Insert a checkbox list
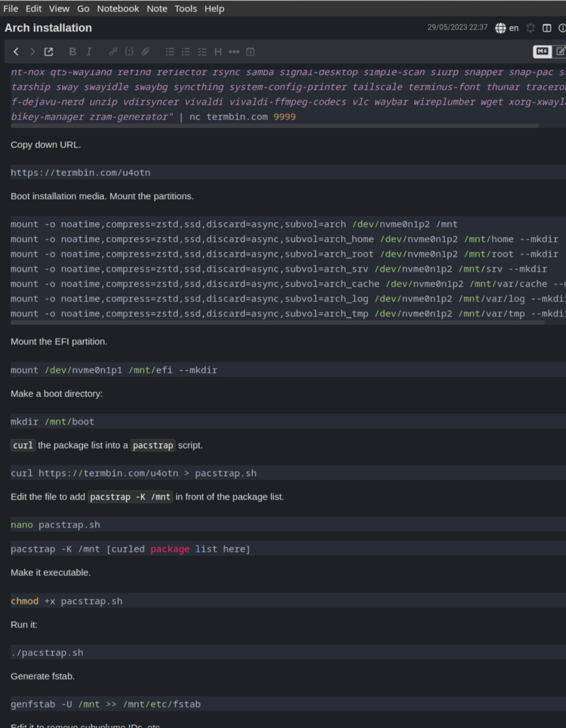566x728 pixels. (202, 52)
